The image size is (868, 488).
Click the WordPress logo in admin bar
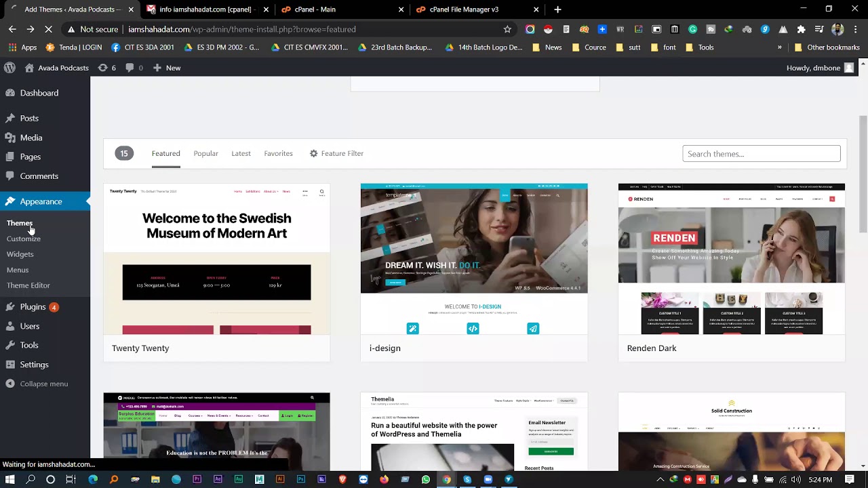pyautogui.click(x=9, y=68)
